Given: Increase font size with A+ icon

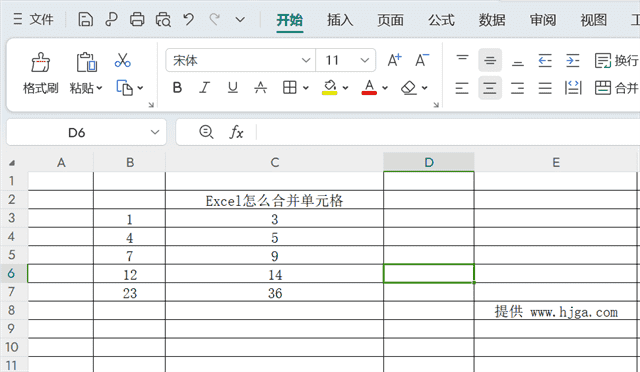Looking at the screenshot, I should coord(394,60).
